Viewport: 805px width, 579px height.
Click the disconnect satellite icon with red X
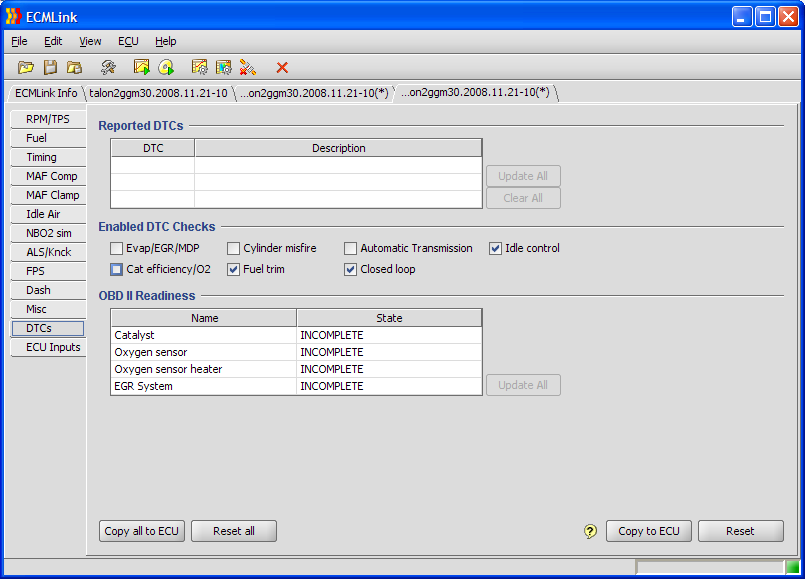248,67
